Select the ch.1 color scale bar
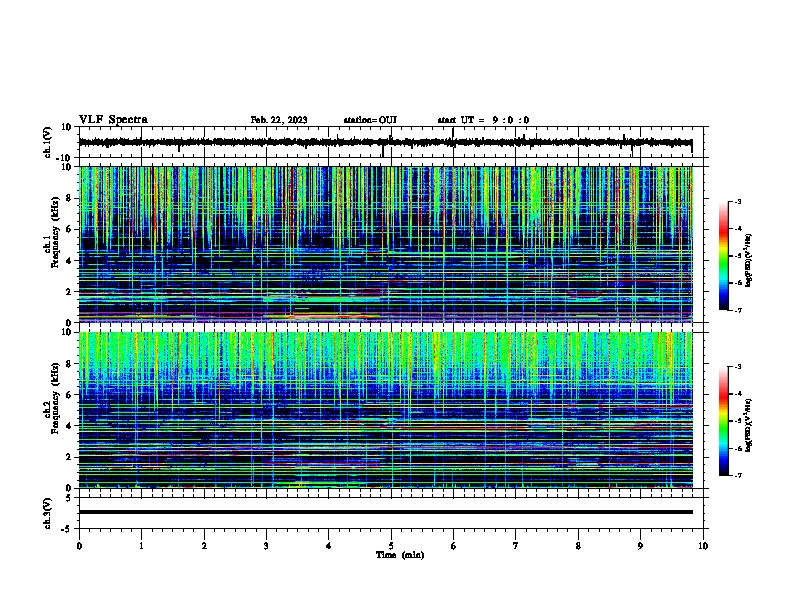The width and height of the screenshot is (792, 612). [x=724, y=256]
